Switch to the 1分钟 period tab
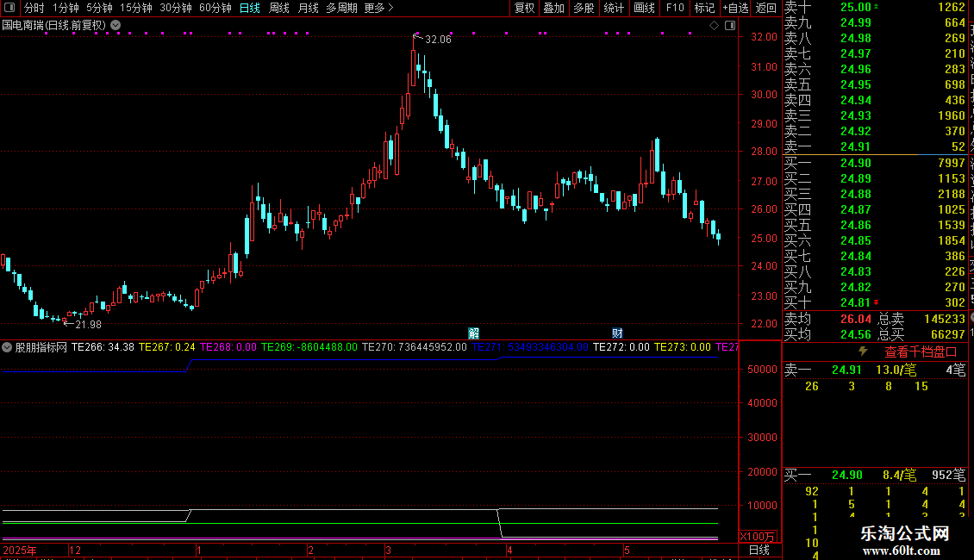Viewport: 974px width, 560px height. tap(66, 8)
